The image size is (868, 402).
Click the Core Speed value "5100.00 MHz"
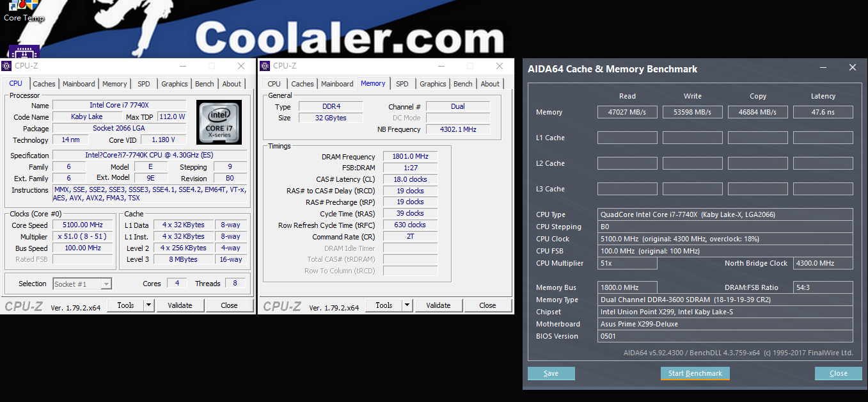coord(83,225)
